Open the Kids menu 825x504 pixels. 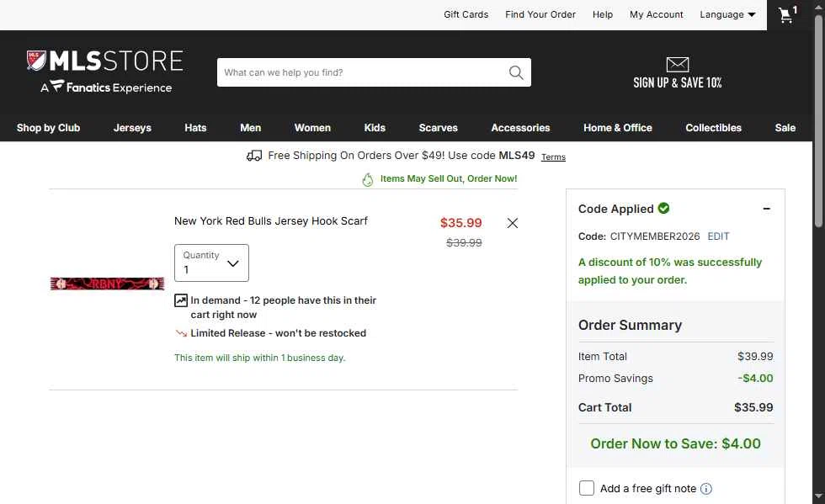tap(375, 128)
